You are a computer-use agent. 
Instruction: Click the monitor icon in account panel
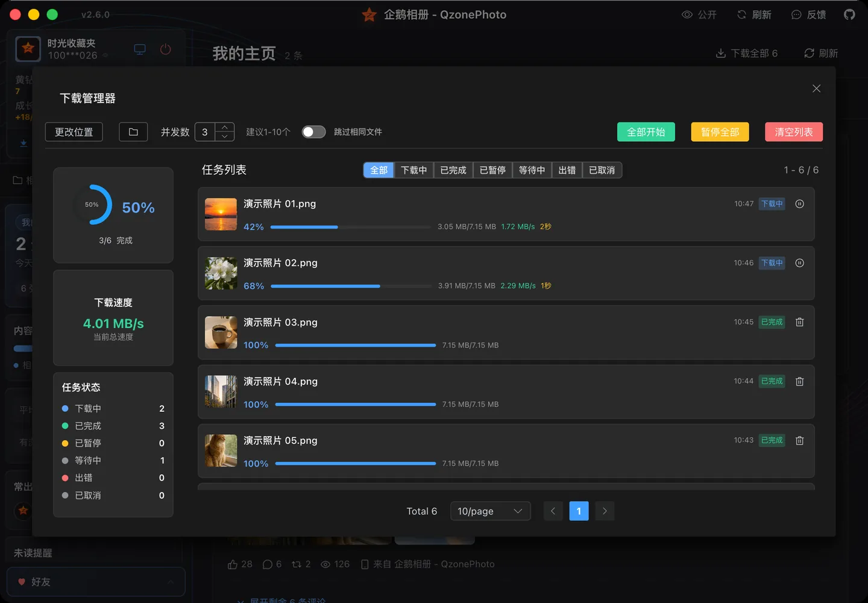(140, 49)
